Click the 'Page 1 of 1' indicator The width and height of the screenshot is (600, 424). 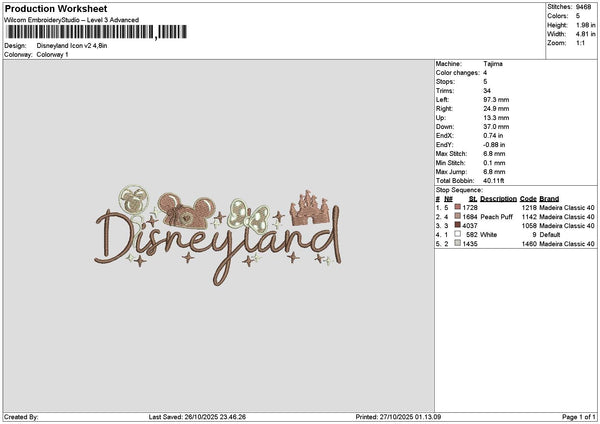(x=579, y=417)
